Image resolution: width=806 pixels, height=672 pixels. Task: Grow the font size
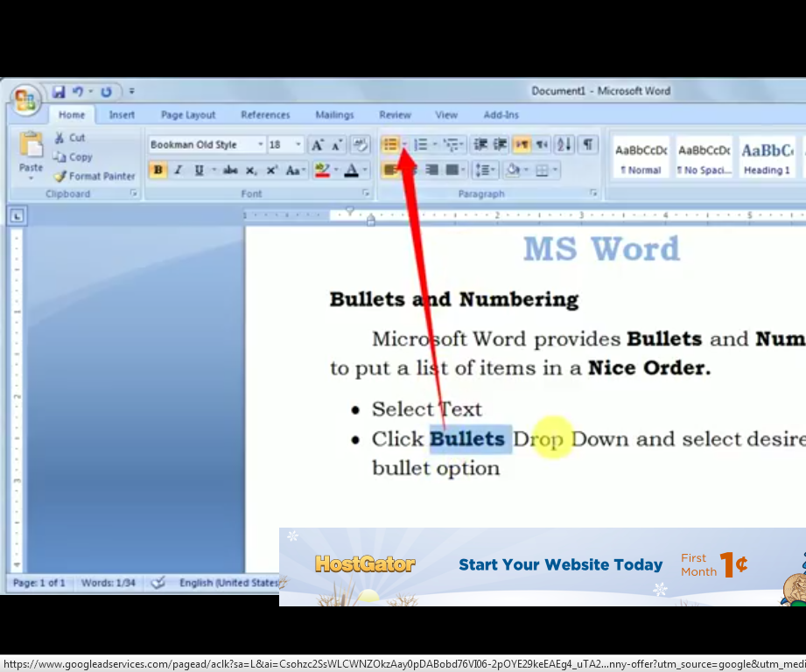click(317, 145)
